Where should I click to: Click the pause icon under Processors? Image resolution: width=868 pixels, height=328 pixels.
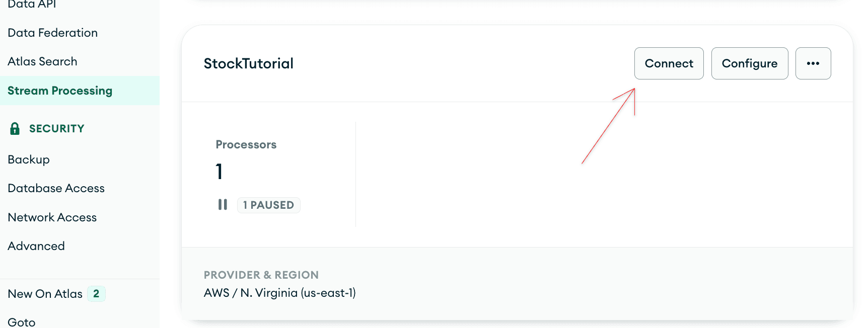pos(223,205)
